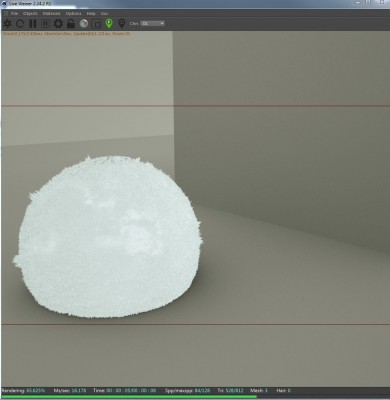The image size is (390, 400).
Task: Click the Restart Render circular arrow icon
Action: pyautogui.click(x=20, y=24)
